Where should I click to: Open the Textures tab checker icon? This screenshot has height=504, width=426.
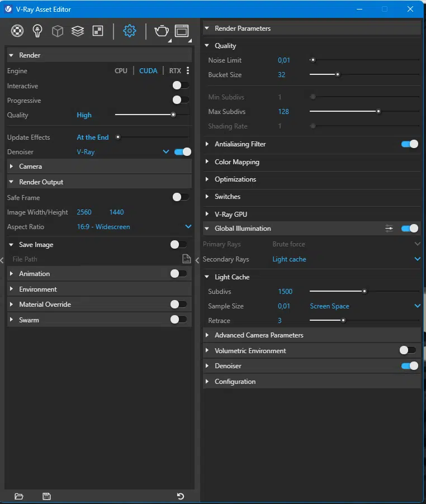point(98,31)
